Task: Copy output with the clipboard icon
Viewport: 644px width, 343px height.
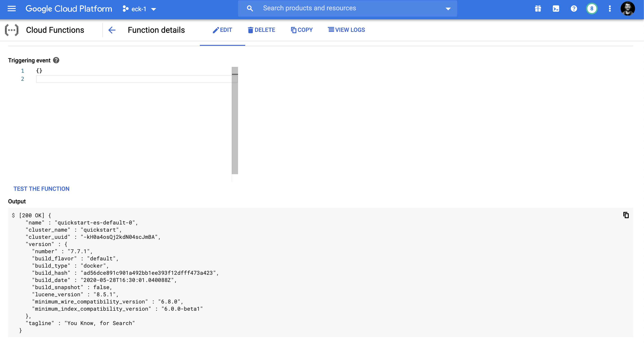Action: (x=626, y=215)
